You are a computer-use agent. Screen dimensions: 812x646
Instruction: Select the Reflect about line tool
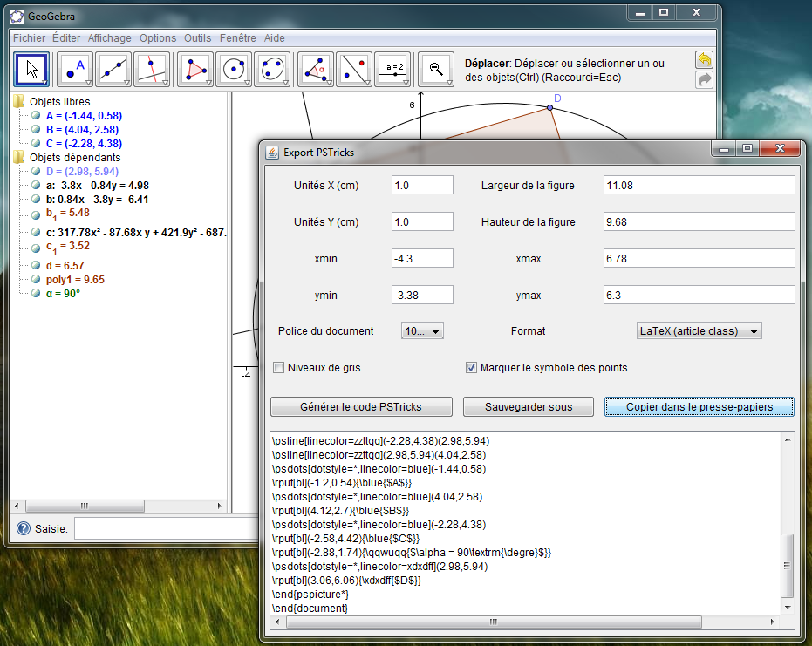pyautogui.click(x=354, y=69)
